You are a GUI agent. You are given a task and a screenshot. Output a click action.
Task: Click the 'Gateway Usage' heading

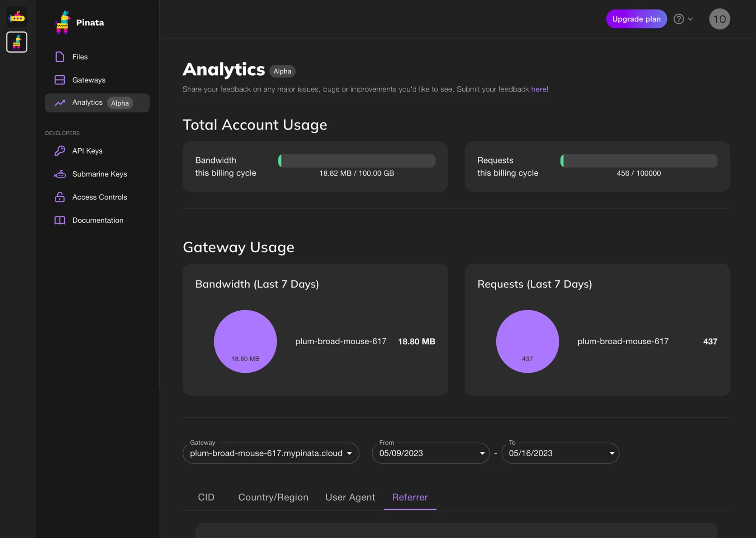239,247
